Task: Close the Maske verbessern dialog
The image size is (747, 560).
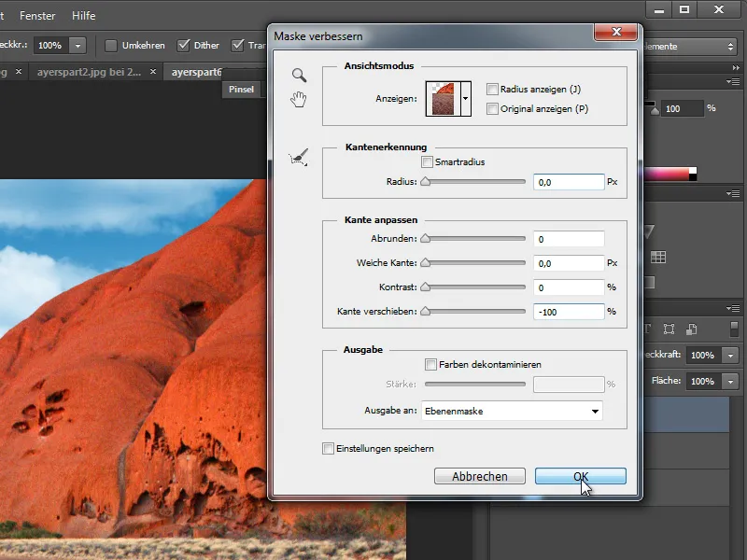Action: (x=616, y=32)
